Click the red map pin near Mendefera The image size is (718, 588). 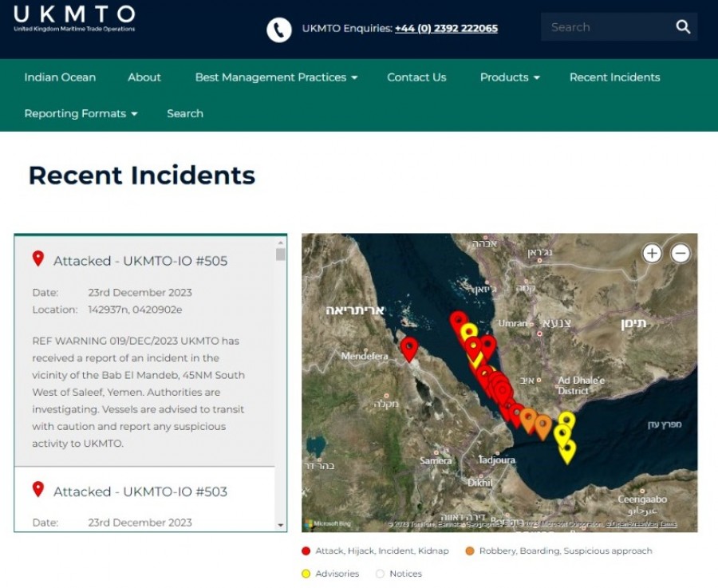[409, 348]
